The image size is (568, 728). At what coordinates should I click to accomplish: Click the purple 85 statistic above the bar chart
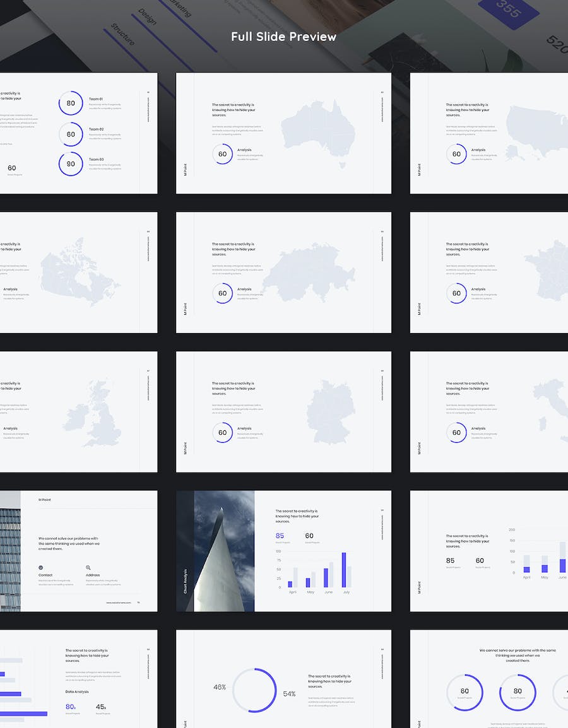pyautogui.click(x=280, y=536)
